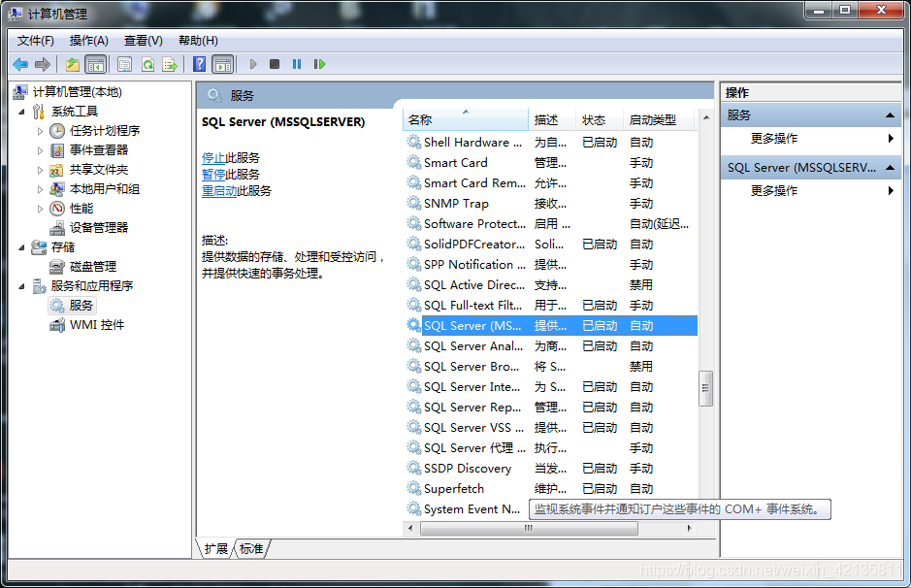Toggle the show/hide console tree icon
The height and width of the screenshot is (588, 911).
pyautogui.click(x=95, y=64)
